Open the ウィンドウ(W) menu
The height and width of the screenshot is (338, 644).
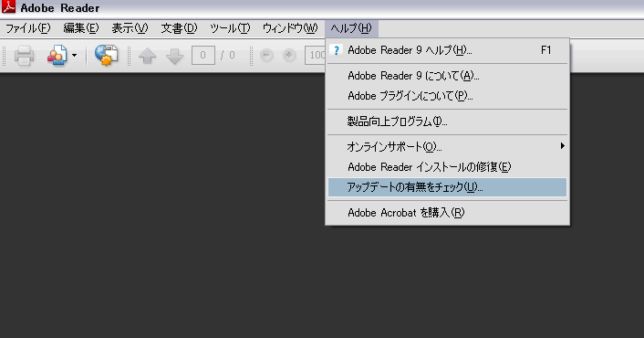coord(290,28)
